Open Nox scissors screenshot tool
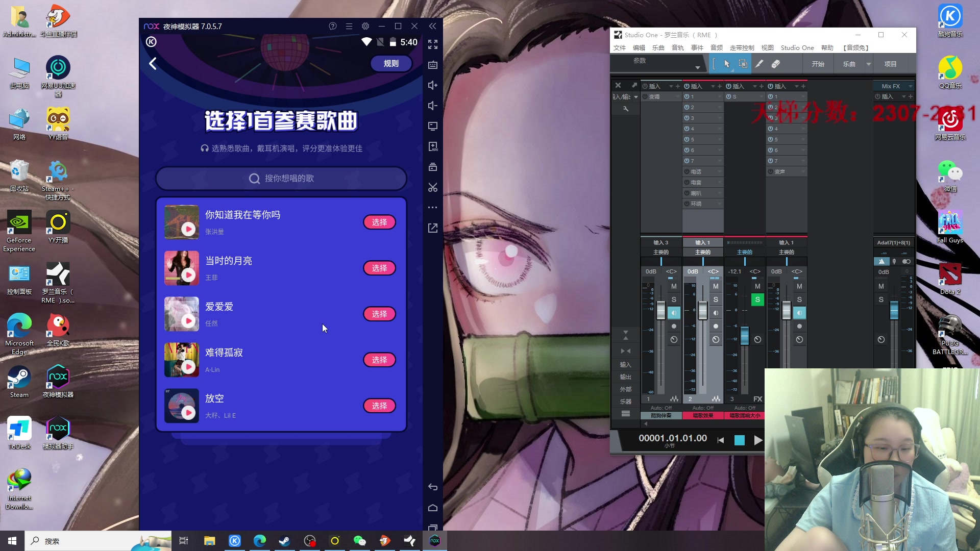The width and height of the screenshot is (980, 551). [x=433, y=187]
